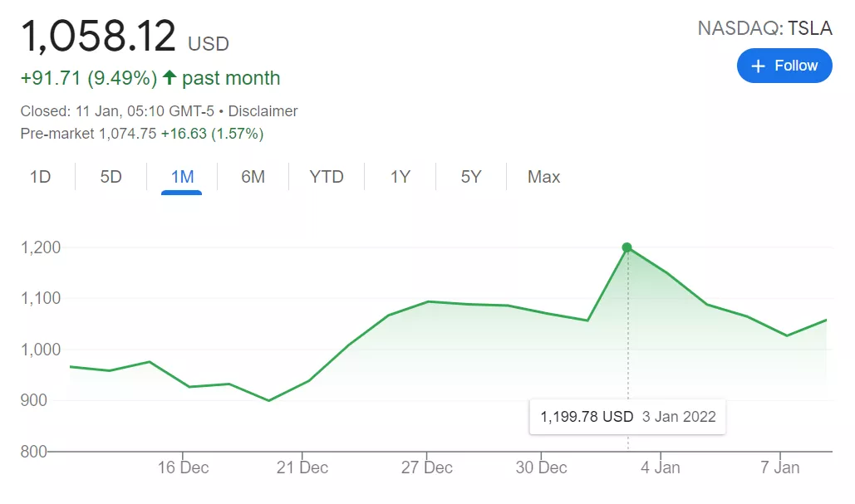Show the Max time range chart

(543, 177)
